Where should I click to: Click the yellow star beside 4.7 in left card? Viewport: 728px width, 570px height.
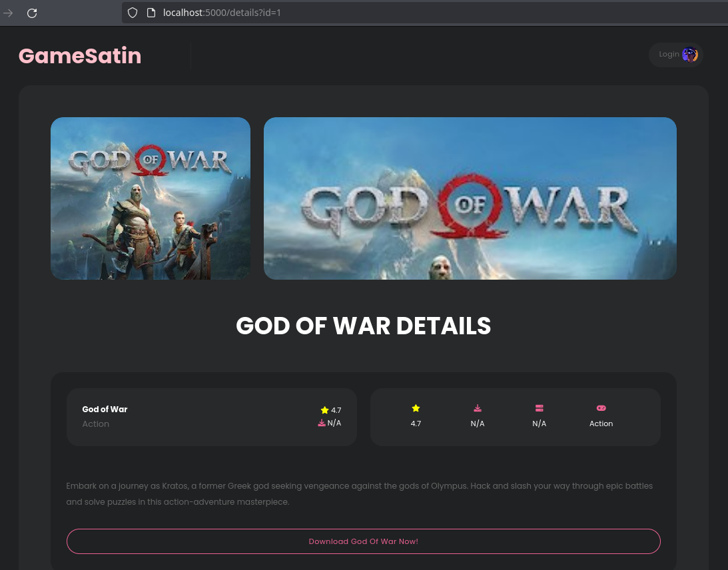tap(324, 410)
